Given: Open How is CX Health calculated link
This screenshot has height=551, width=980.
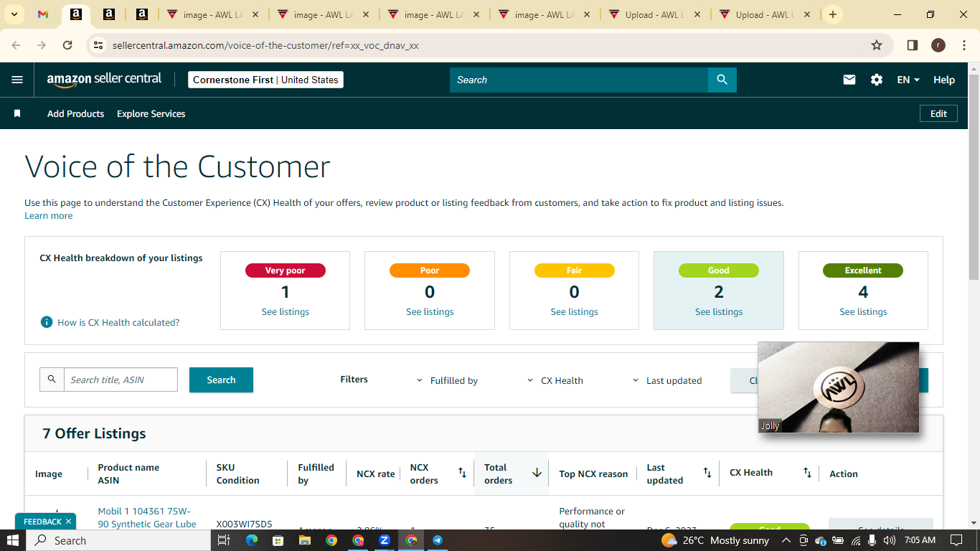Looking at the screenshot, I should tap(118, 322).
